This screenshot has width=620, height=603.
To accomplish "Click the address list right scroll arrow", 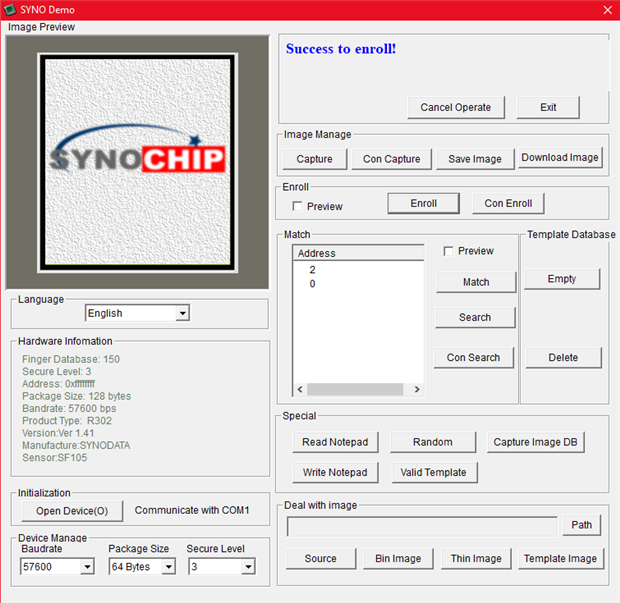I will 417,389.
